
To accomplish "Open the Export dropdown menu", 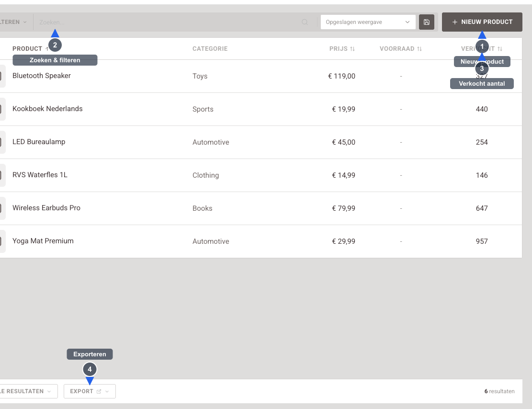I will (x=90, y=391).
